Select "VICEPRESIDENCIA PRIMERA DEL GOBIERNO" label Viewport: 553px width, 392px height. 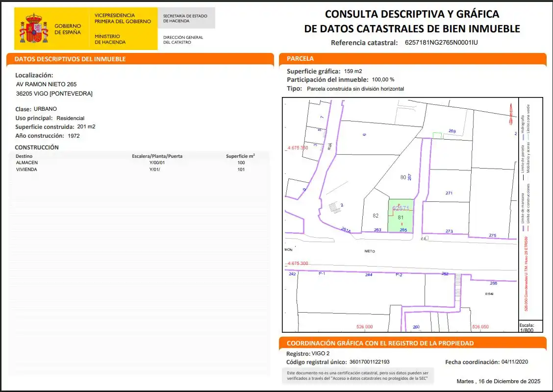click(123, 18)
